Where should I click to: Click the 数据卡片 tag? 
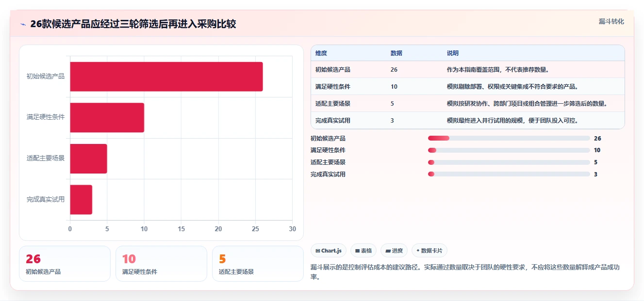pyautogui.click(x=429, y=251)
